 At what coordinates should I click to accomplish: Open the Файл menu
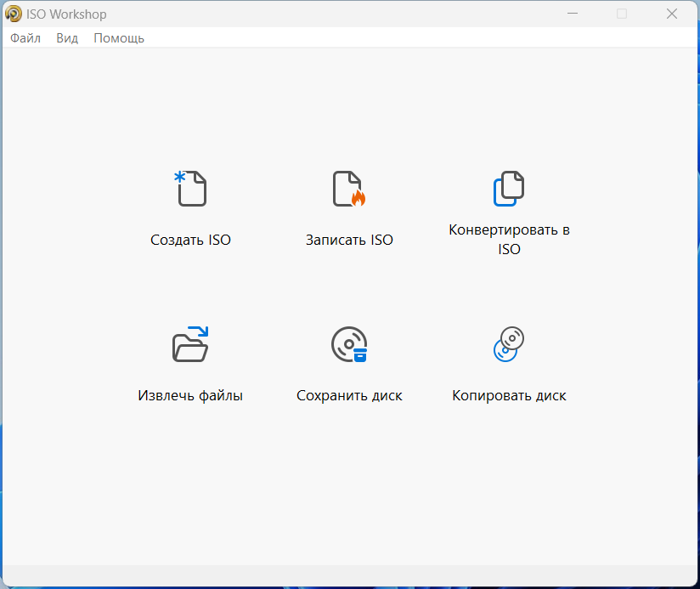click(25, 38)
